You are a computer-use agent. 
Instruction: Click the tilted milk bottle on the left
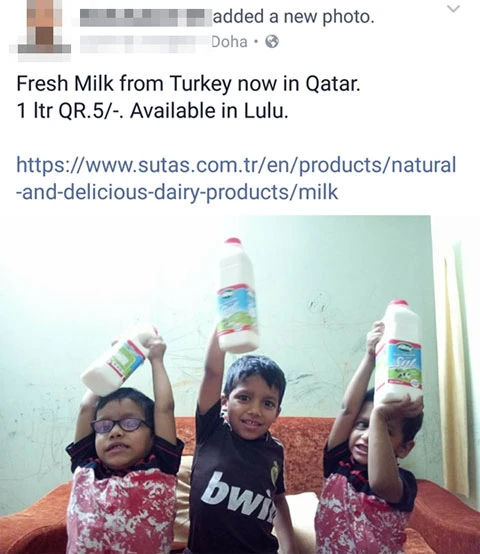tap(119, 359)
